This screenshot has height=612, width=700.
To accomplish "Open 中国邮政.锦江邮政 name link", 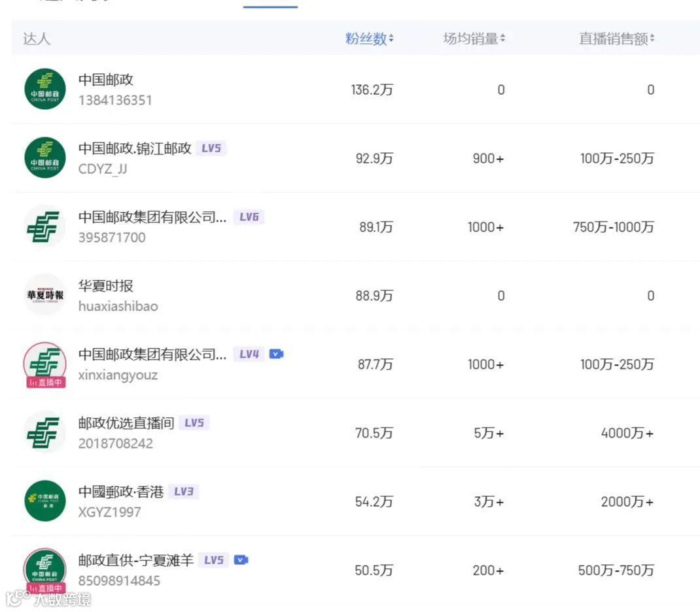I will point(135,148).
